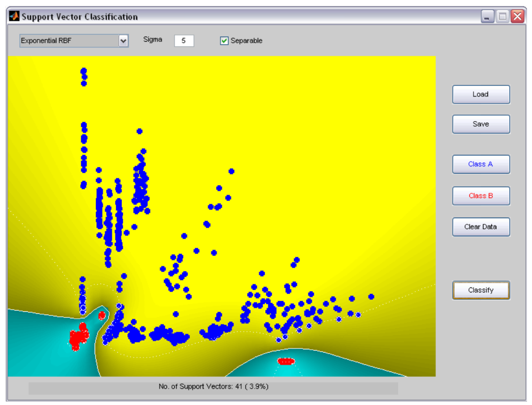This screenshot has height=405, width=532.
Task: Click the MATLAB icon in title bar
Action: (x=14, y=16)
